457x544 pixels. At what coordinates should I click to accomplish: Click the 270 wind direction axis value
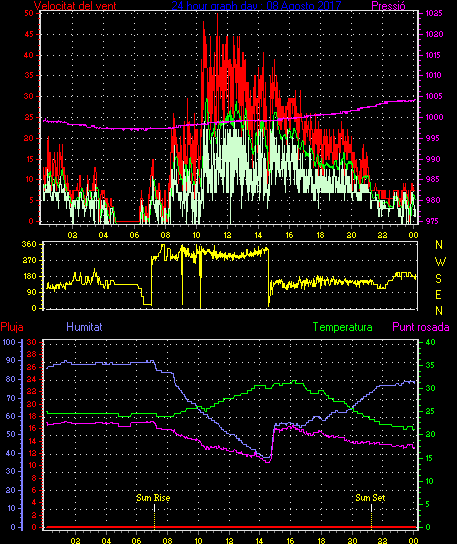(x=29, y=260)
